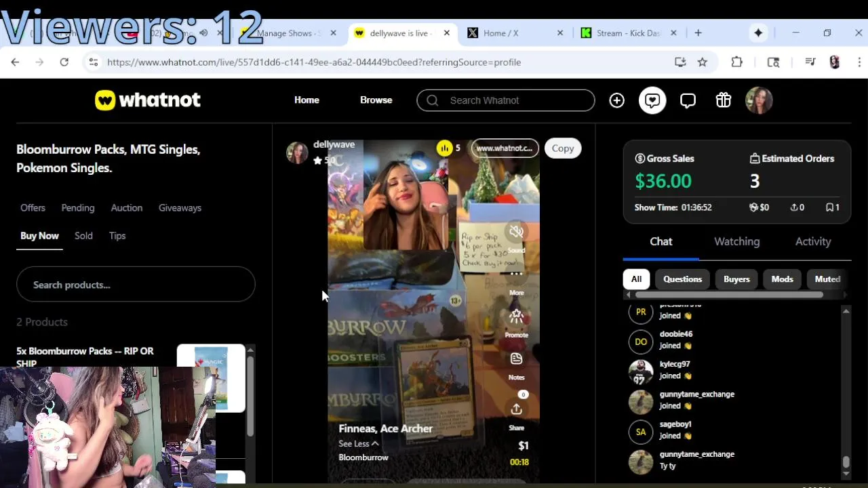
Task: Open the Whatnot logo home link
Action: point(148,100)
